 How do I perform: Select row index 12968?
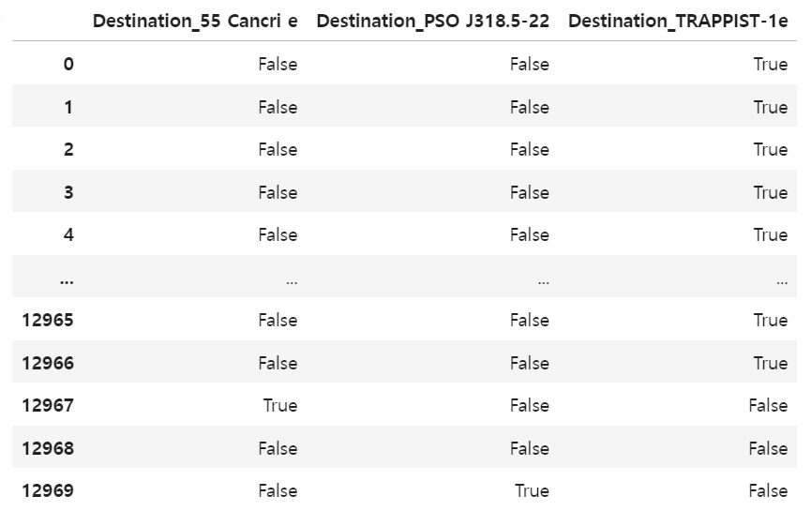pos(48,448)
